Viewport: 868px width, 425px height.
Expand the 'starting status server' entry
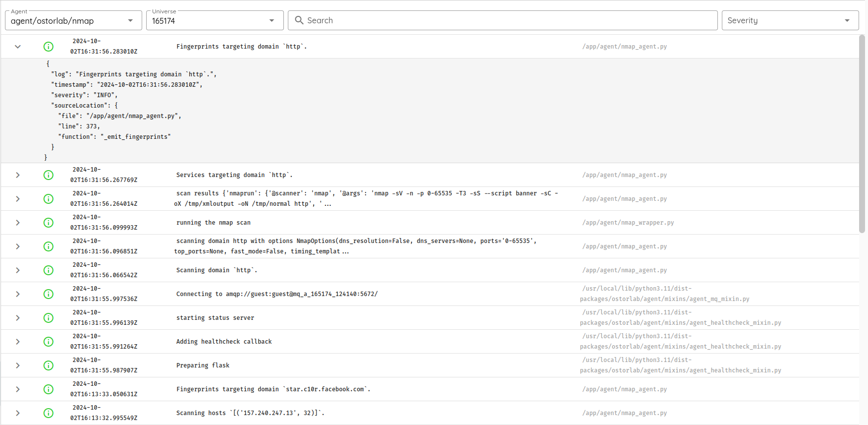click(18, 318)
